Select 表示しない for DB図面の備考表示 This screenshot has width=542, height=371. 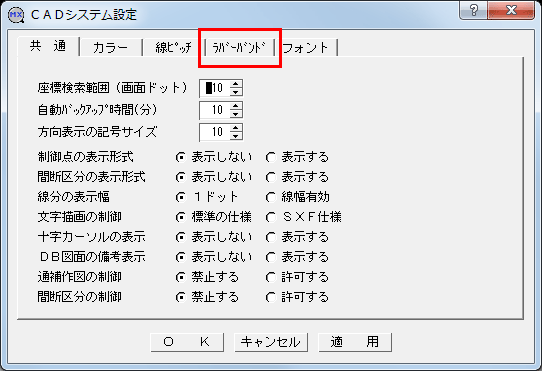pyautogui.click(x=214, y=257)
